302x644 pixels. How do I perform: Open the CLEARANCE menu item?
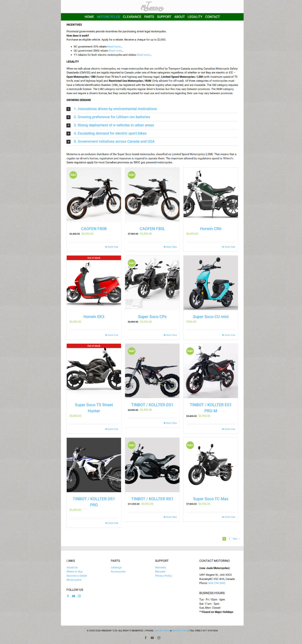click(132, 17)
